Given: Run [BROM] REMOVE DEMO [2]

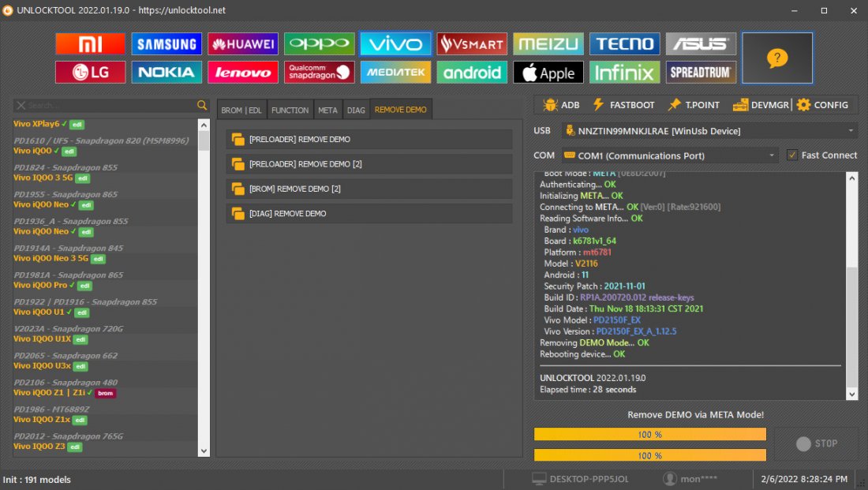Looking at the screenshot, I should (369, 189).
